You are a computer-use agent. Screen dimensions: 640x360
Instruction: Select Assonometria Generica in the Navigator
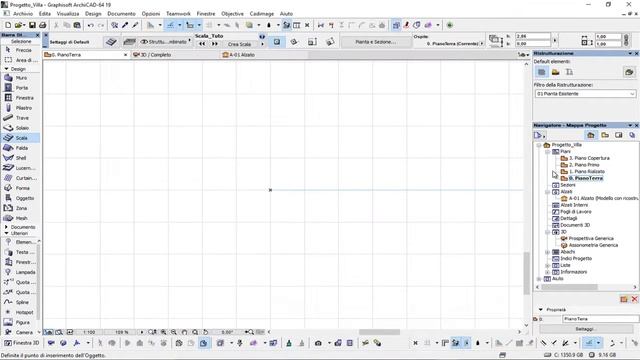pyautogui.click(x=593, y=245)
